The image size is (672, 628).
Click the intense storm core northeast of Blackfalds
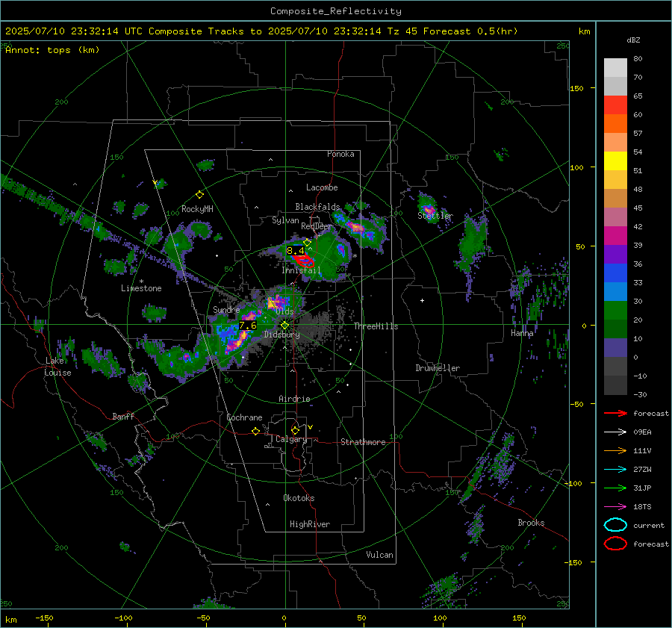click(357, 227)
